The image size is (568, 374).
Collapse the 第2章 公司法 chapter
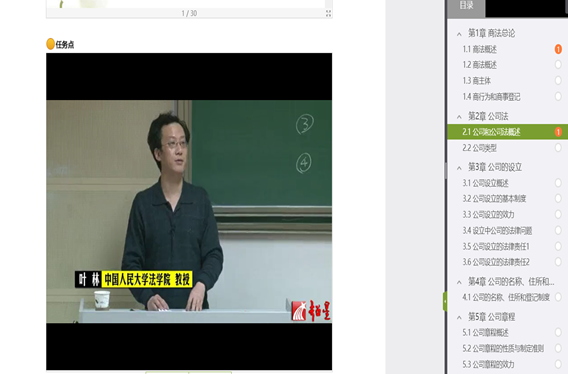(x=459, y=117)
